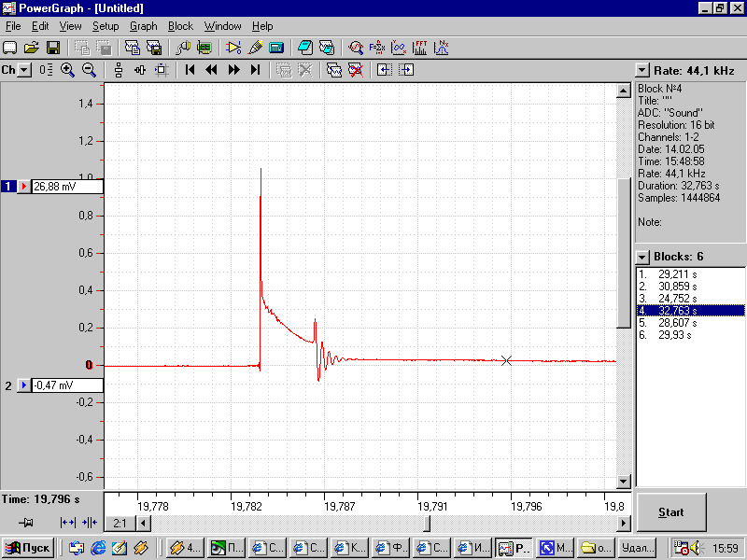This screenshot has height=560, width=747.
Task: Open the F=Σx formula calculation tool
Action: pyautogui.click(x=377, y=48)
